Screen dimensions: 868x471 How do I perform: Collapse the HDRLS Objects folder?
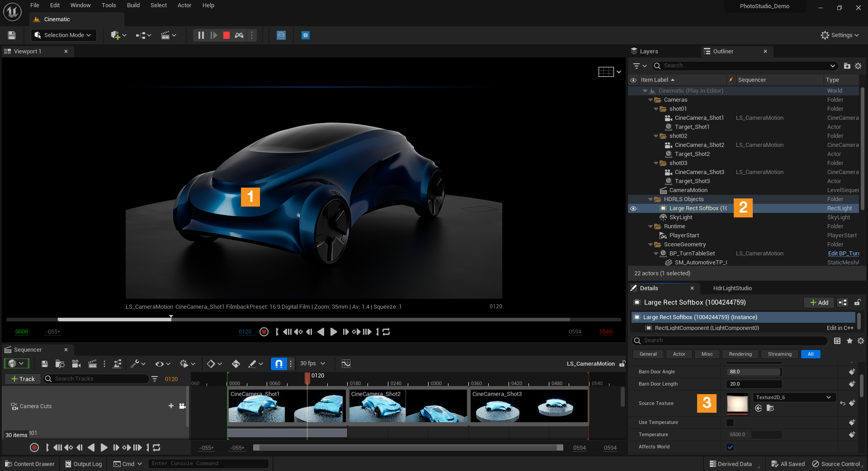click(x=651, y=199)
